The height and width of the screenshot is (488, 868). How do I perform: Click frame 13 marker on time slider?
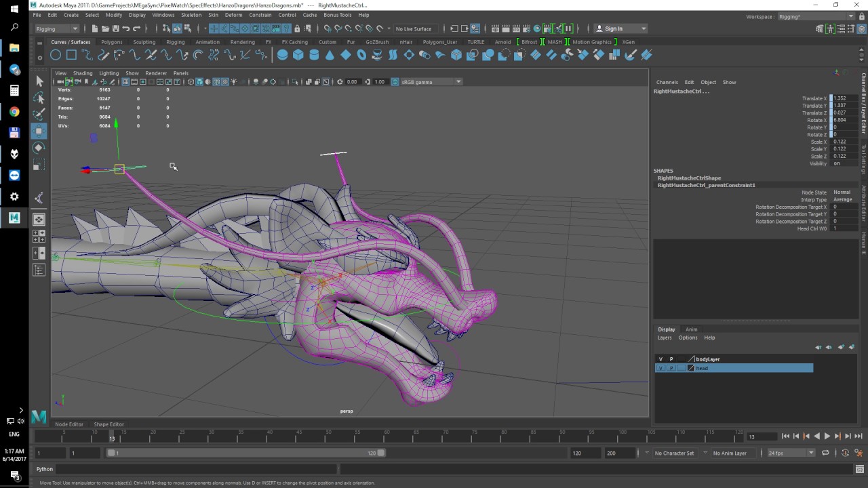click(x=112, y=438)
